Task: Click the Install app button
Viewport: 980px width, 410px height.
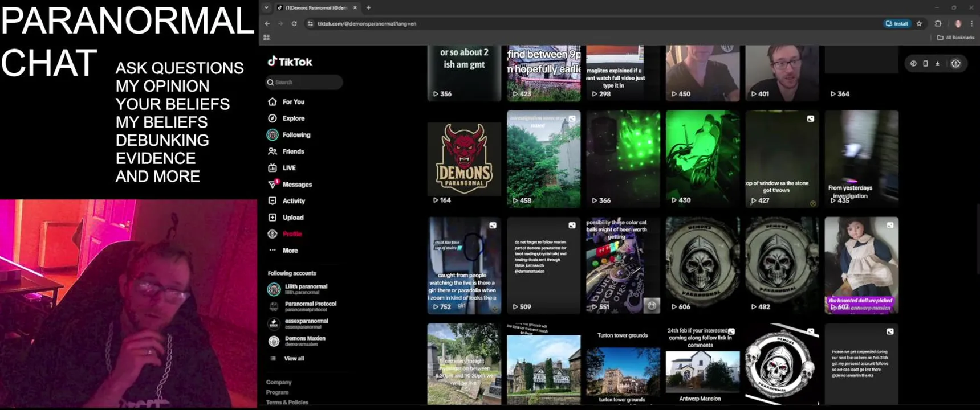Action: coord(897,23)
